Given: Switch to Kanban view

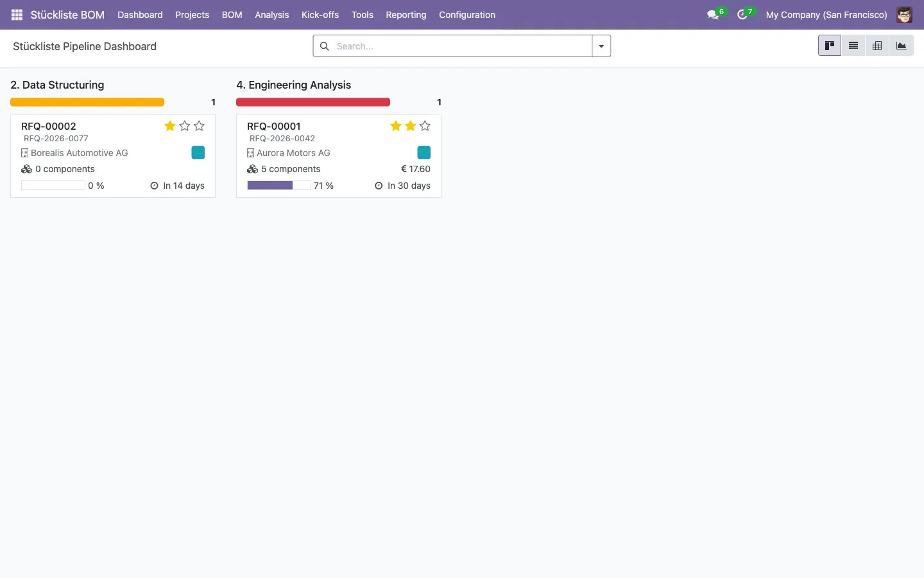Looking at the screenshot, I should [x=830, y=46].
